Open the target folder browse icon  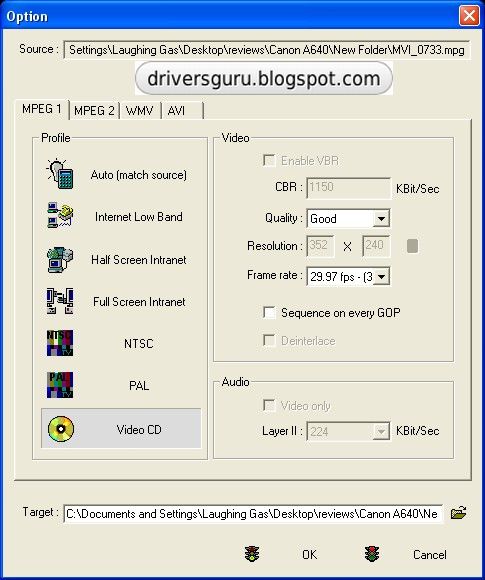coord(459,513)
